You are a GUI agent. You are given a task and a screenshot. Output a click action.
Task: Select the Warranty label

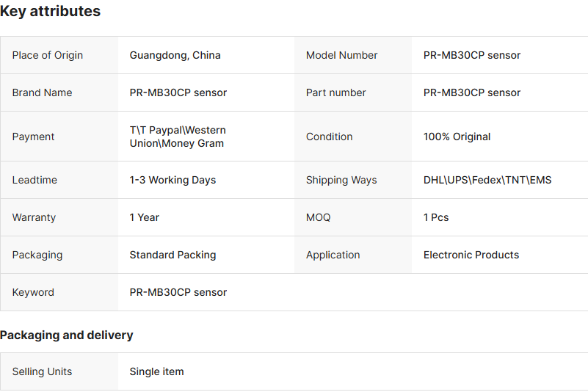[34, 217]
